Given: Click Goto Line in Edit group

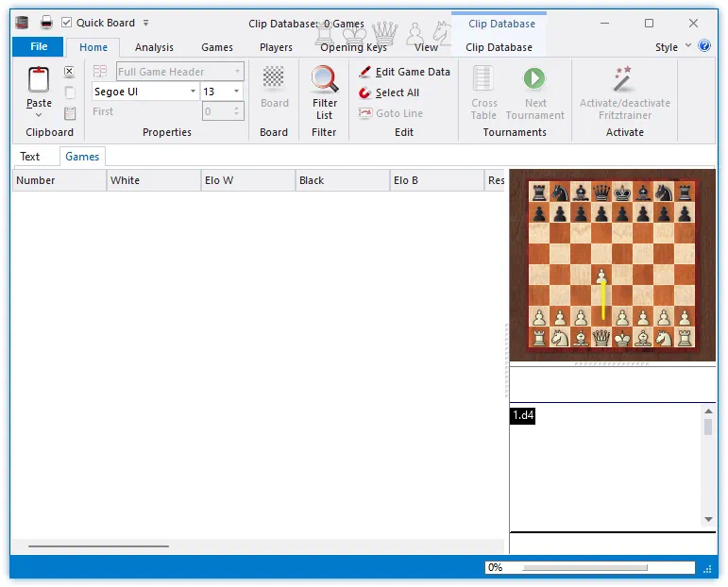Looking at the screenshot, I should point(391,113).
